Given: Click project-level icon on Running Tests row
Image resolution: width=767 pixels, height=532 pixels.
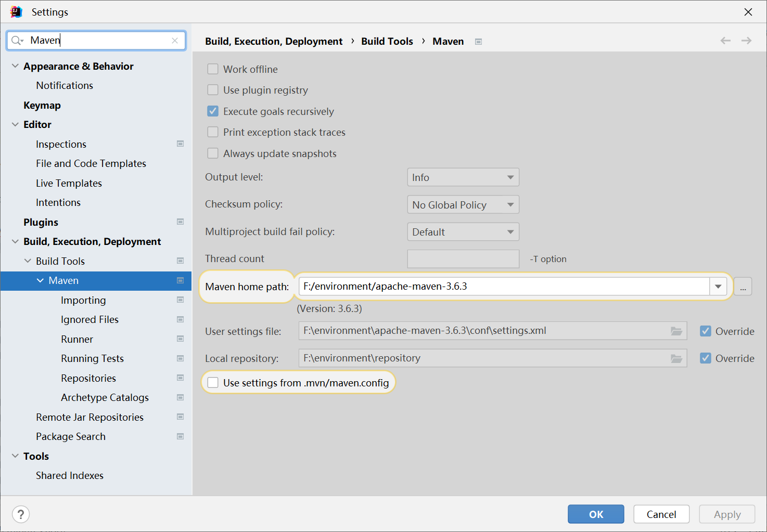Looking at the screenshot, I should 181,359.
